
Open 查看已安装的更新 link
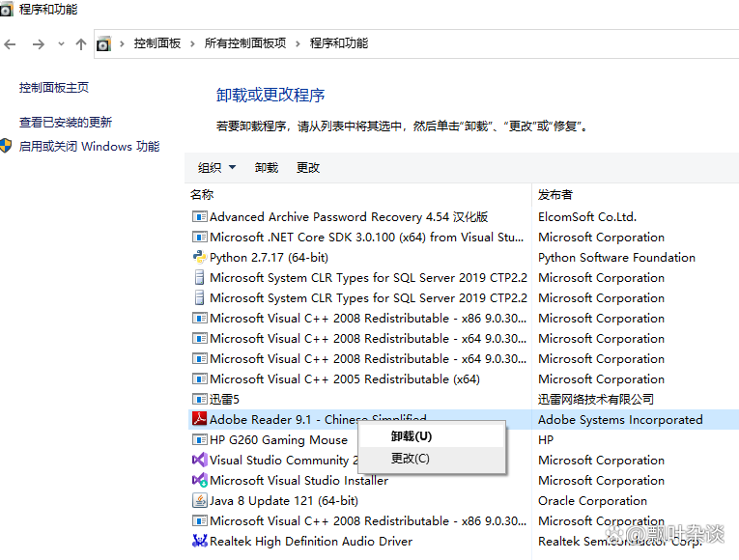pyautogui.click(x=66, y=123)
